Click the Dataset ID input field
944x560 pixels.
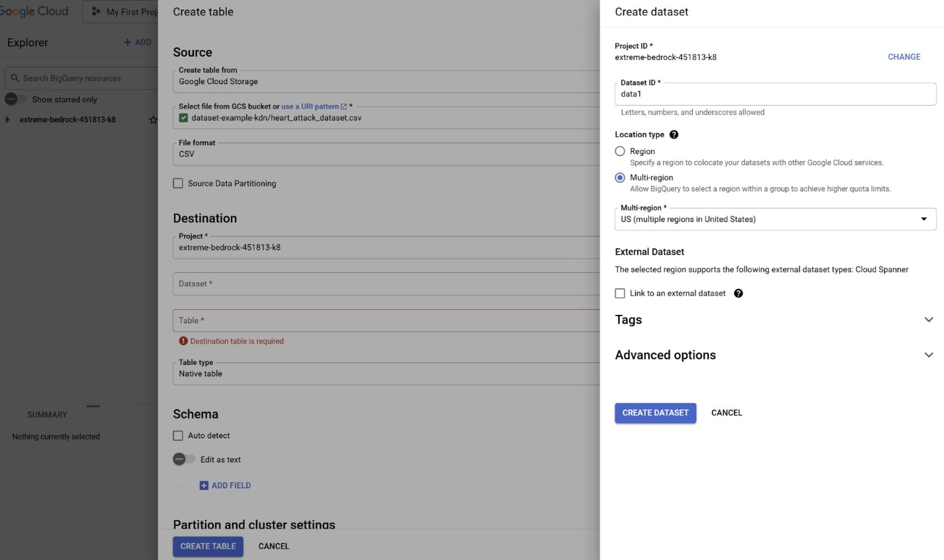pyautogui.click(x=775, y=94)
